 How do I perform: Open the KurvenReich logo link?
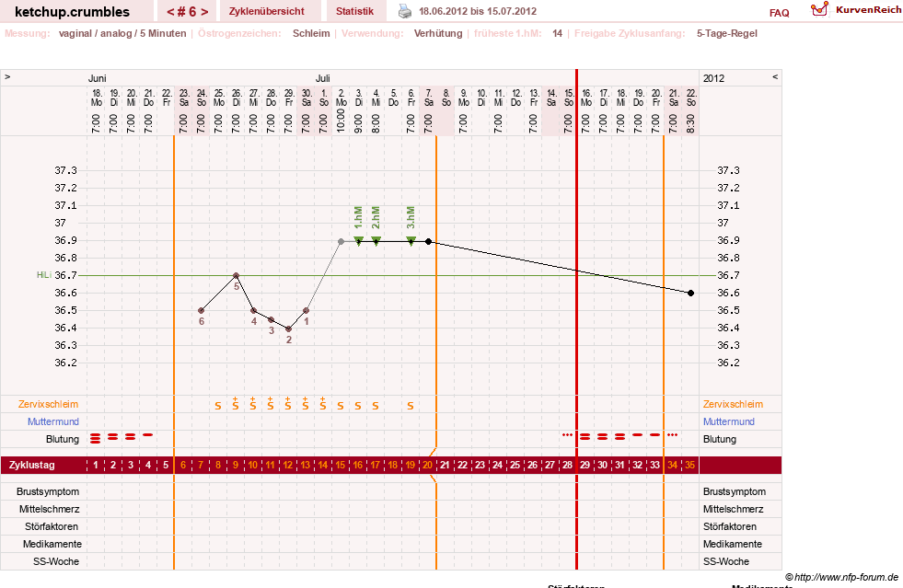[856, 9]
